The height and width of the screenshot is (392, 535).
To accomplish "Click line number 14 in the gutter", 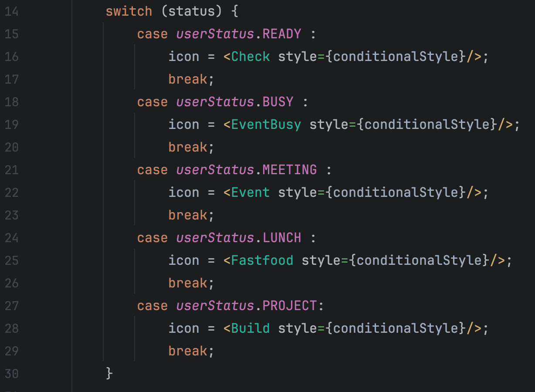I will click(11, 11).
